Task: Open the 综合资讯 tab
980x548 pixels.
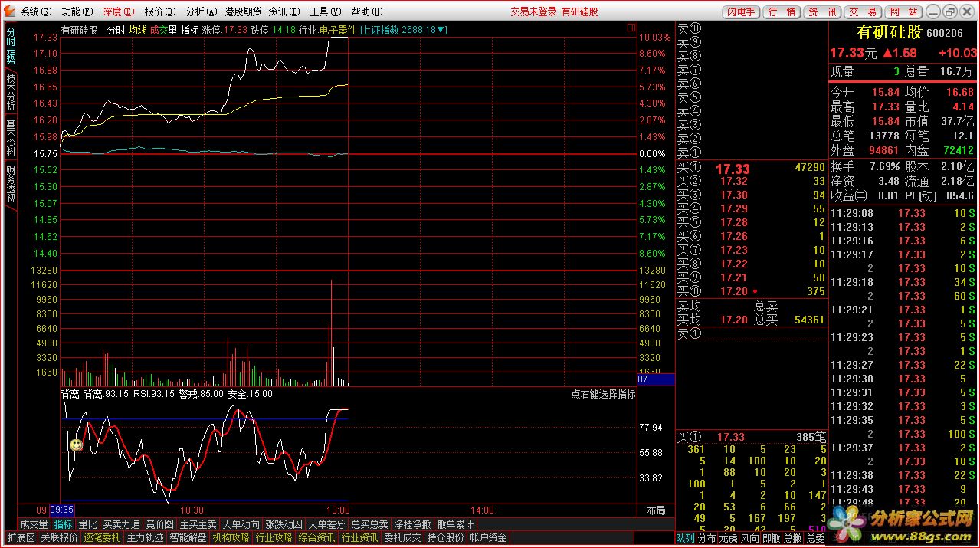Action: coord(316,538)
